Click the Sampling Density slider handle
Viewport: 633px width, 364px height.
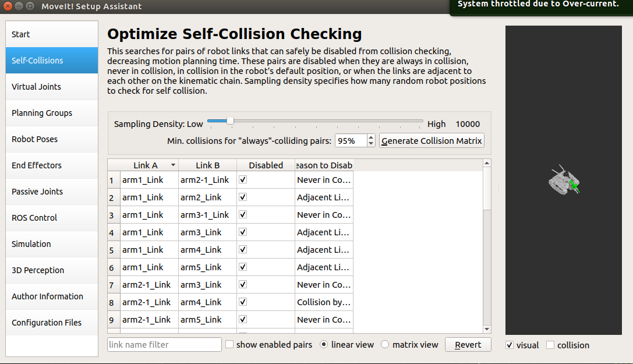[230, 121]
